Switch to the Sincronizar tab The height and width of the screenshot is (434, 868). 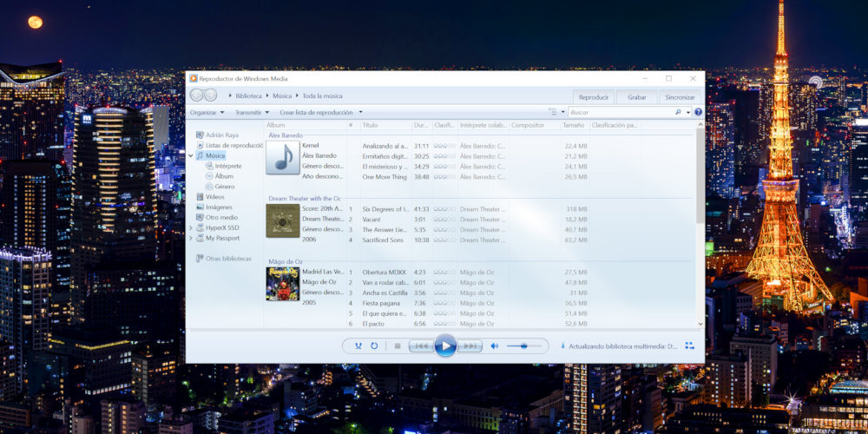(680, 97)
